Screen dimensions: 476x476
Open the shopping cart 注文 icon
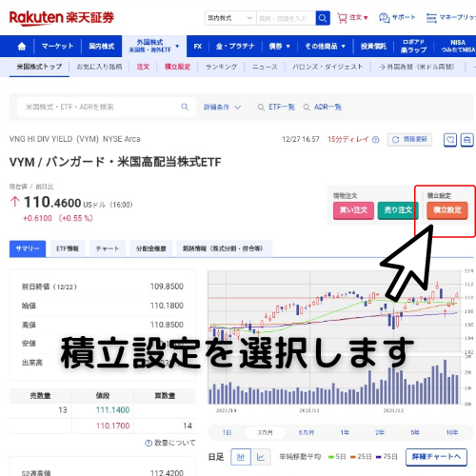pos(342,18)
